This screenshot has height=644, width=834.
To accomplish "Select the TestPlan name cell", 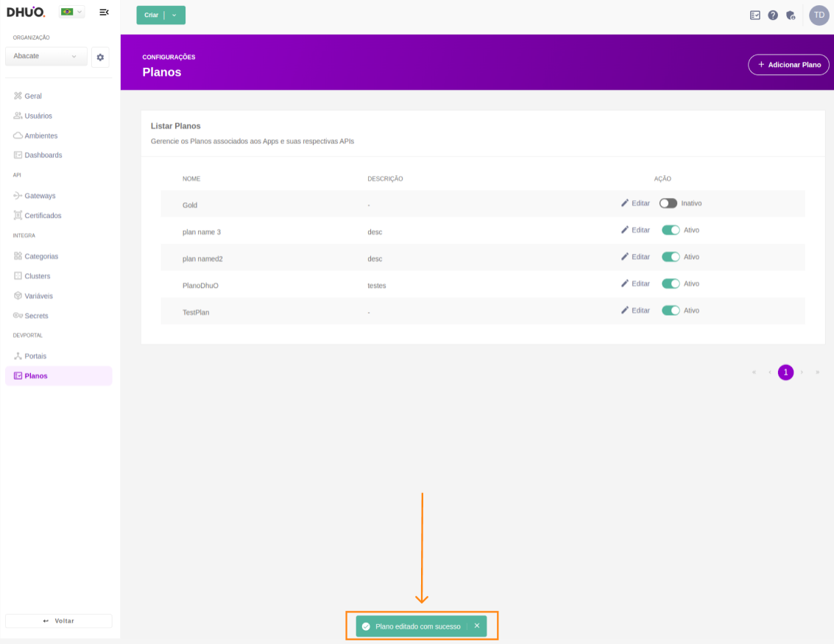I will pyautogui.click(x=196, y=313).
